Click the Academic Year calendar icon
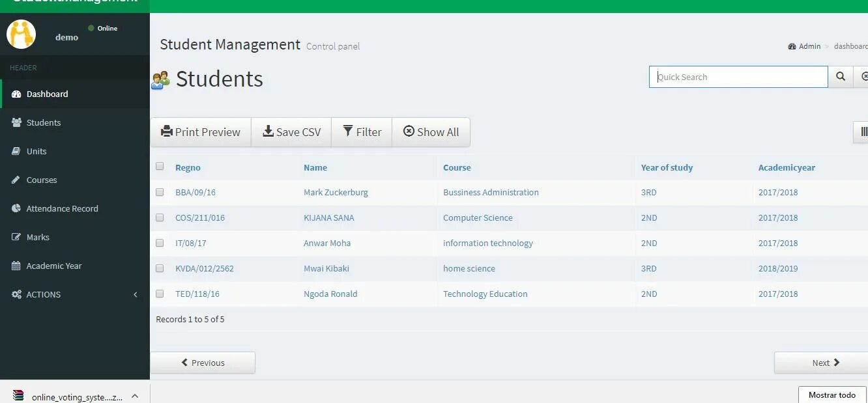 (16, 266)
